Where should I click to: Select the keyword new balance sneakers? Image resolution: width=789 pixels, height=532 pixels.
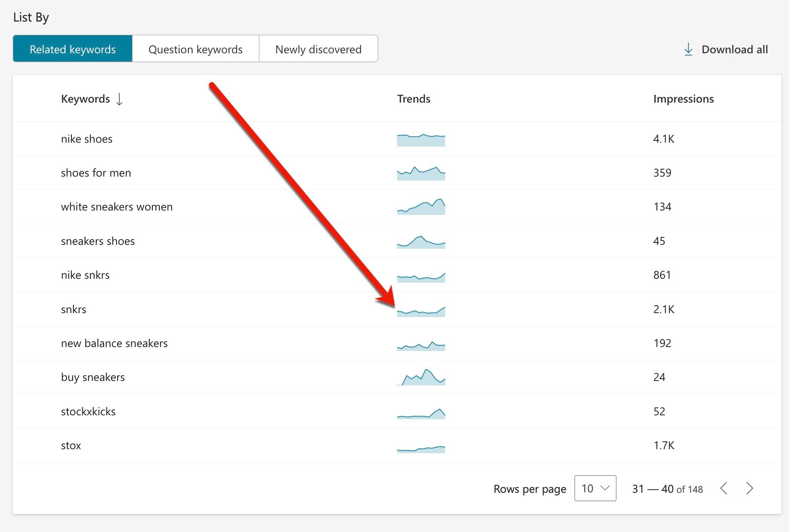pos(114,343)
